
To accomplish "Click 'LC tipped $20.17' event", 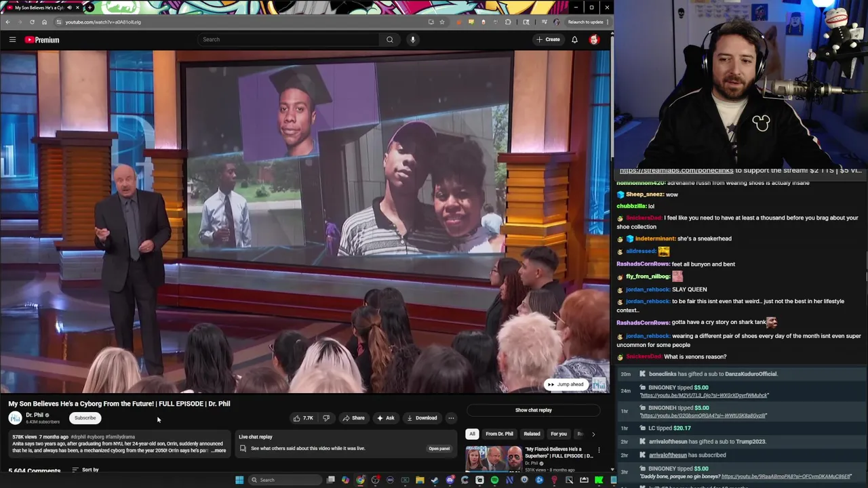I will (669, 428).
